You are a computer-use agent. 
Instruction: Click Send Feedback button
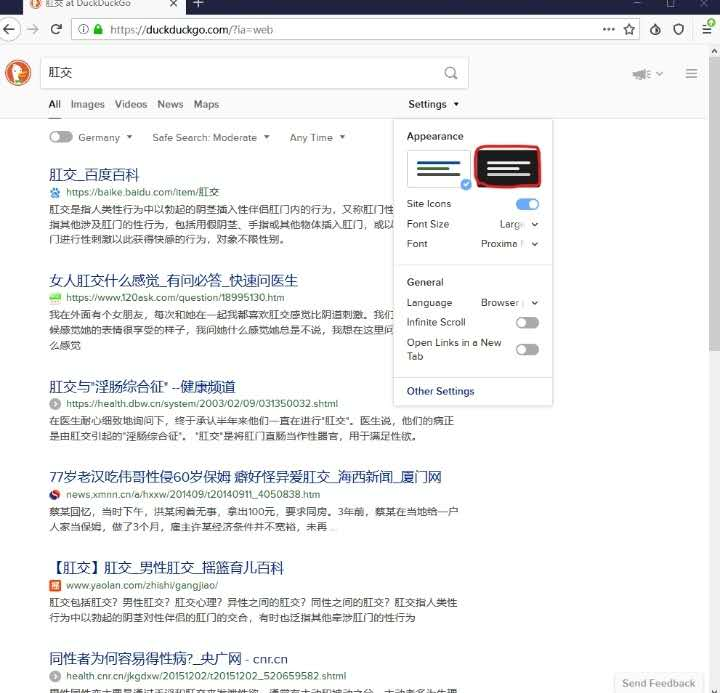point(658,683)
